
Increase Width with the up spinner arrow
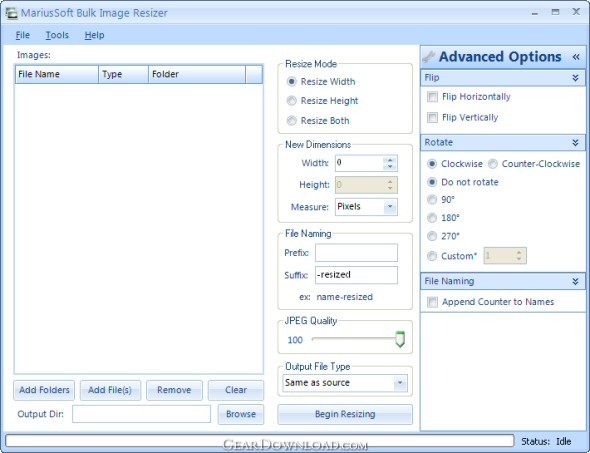click(x=390, y=160)
